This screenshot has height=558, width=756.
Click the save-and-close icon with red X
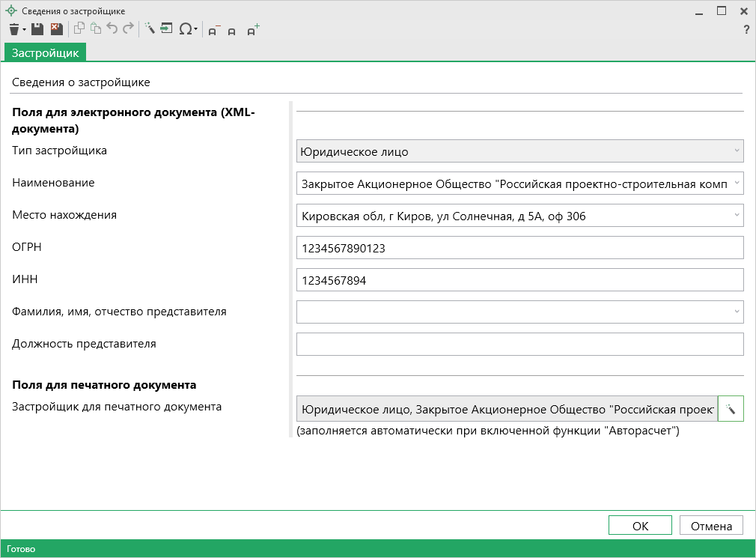coord(56,29)
